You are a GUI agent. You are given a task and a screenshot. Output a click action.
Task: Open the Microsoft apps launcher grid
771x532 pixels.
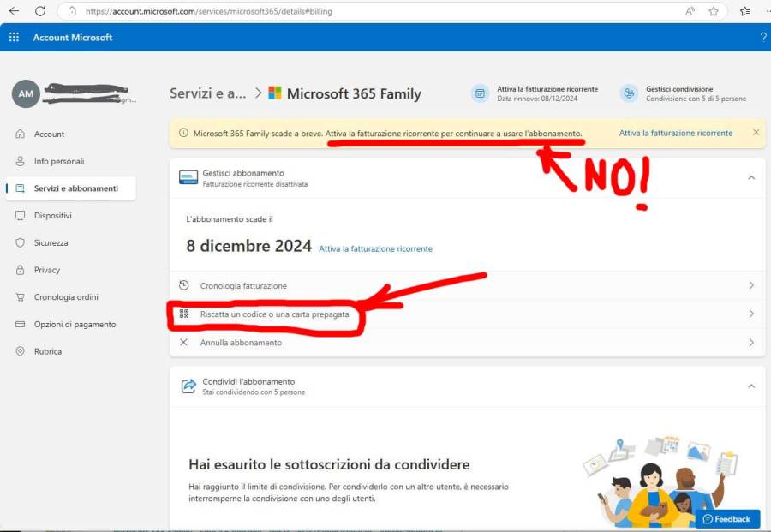click(14, 38)
